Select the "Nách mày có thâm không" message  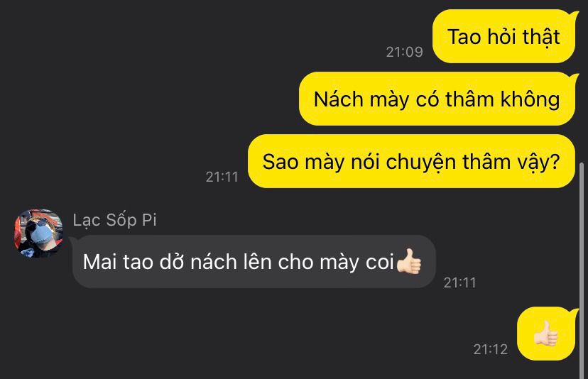(437, 99)
